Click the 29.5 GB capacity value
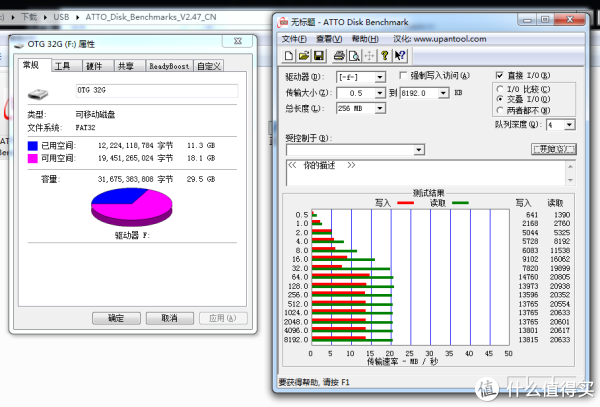 click(201, 179)
